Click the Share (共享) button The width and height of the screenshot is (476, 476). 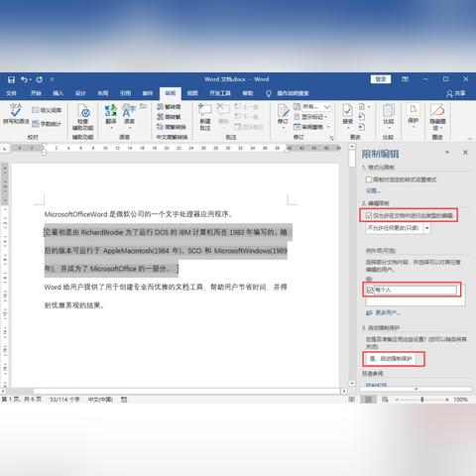(456, 93)
